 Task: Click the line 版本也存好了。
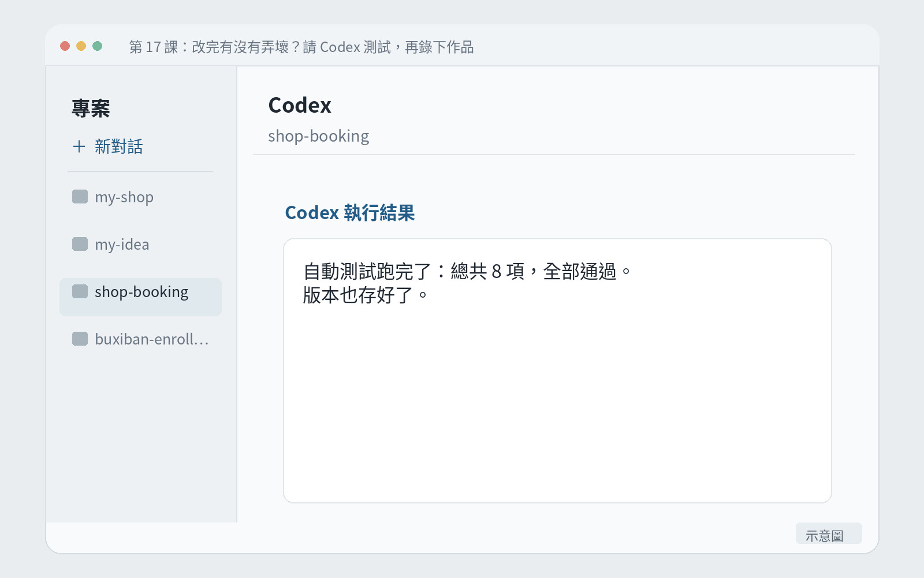click(x=366, y=295)
